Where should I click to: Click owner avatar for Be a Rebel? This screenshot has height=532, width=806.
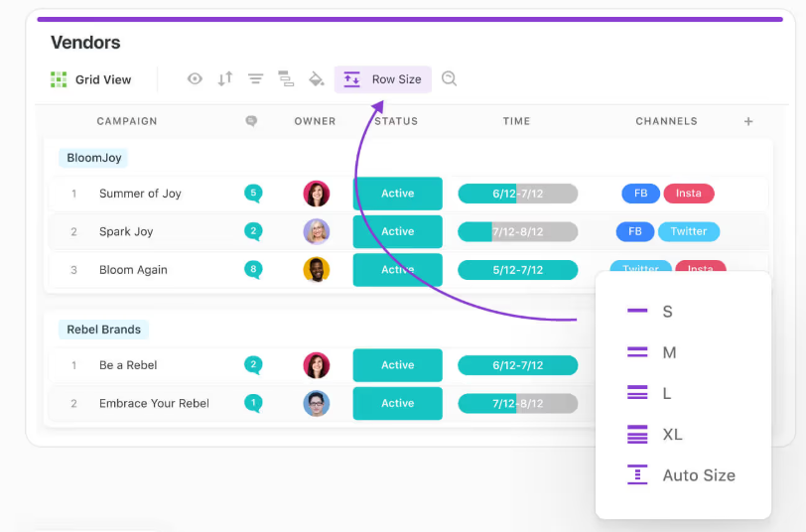coord(316,365)
